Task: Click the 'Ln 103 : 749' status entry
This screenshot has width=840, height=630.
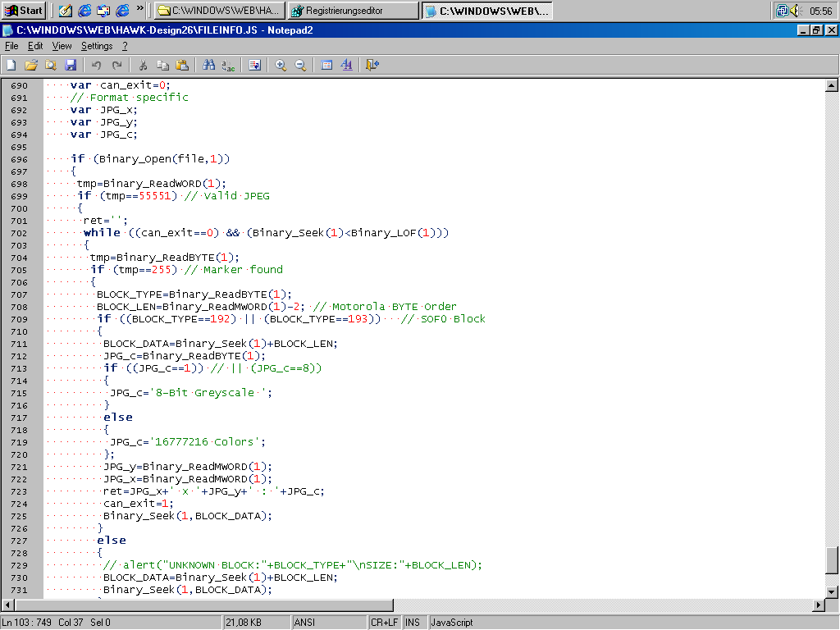Action: coord(27,623)
